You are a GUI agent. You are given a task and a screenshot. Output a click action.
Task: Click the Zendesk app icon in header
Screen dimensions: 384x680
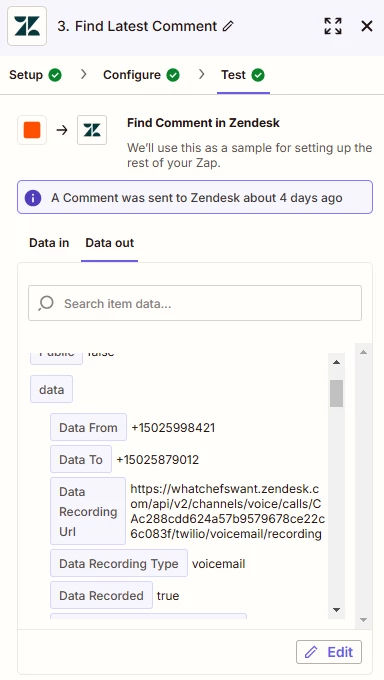pos(27,26)
